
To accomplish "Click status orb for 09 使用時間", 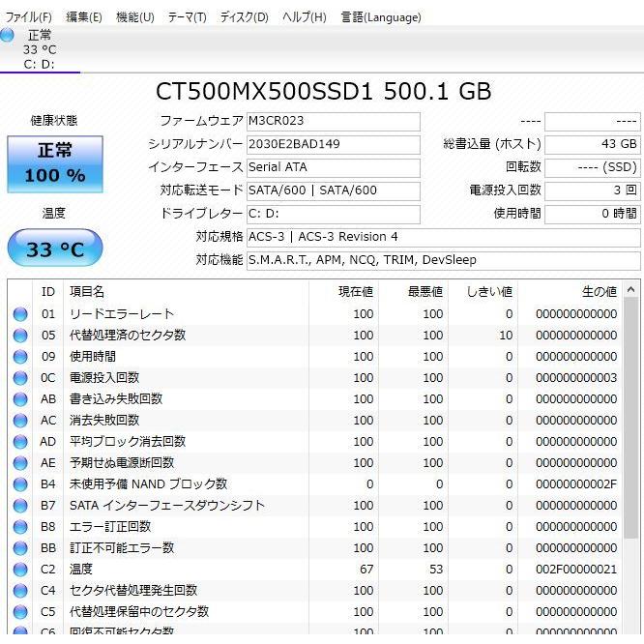I will pos(20,357).
